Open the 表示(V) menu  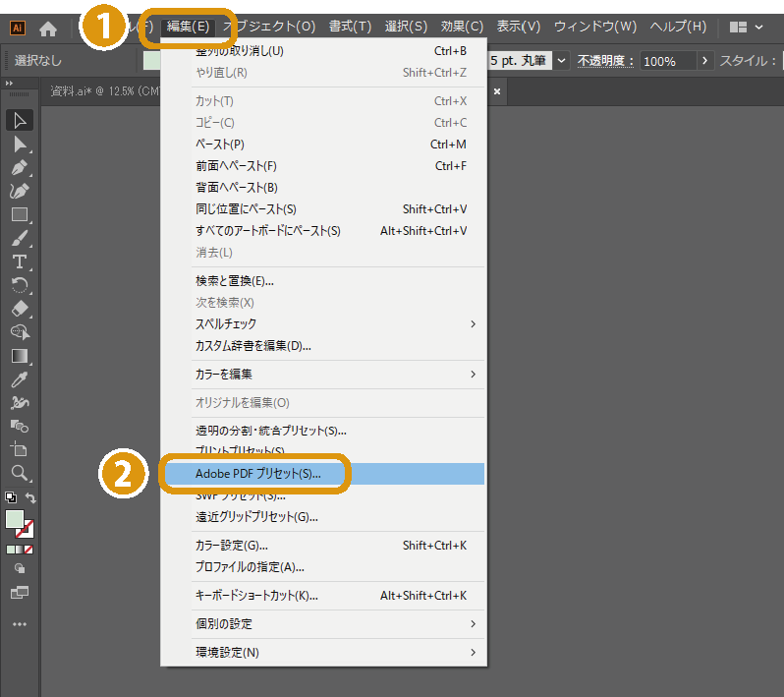click(519, 27)
